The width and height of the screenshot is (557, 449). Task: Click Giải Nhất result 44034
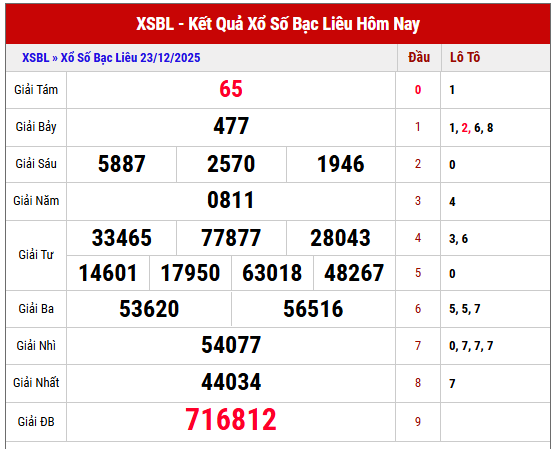(231, 382)
